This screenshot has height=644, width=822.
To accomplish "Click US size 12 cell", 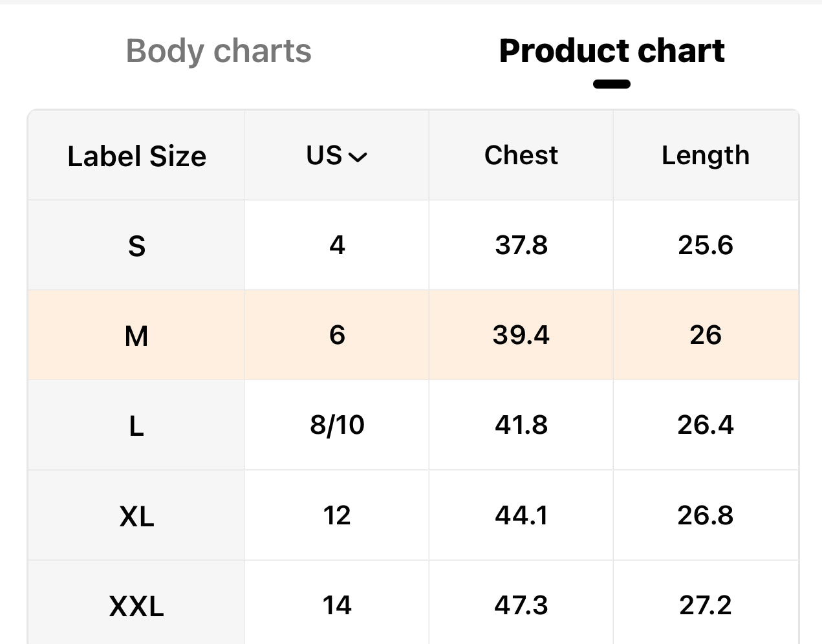I will click(x=337, y=515).
